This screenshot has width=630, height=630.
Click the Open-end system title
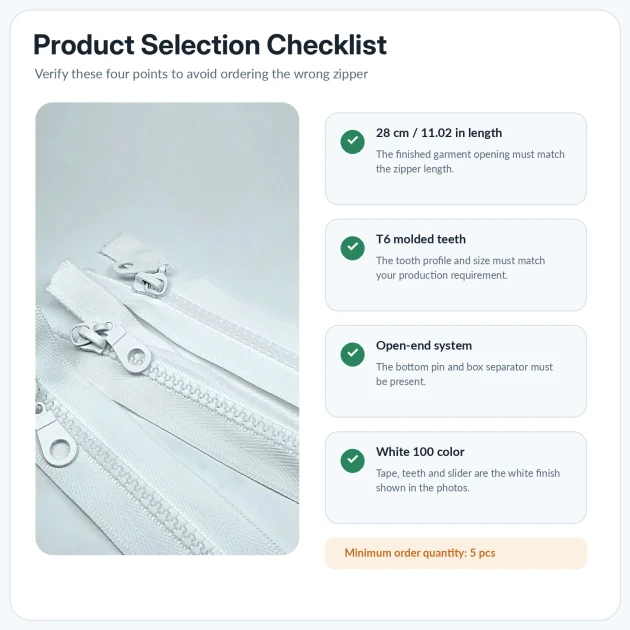coord(424,346)
